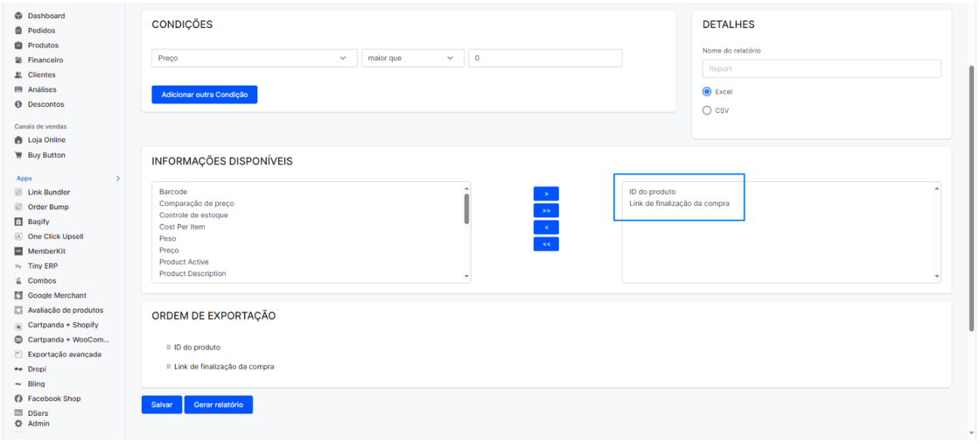Viewport: 980px width, 444px height.
Task: Click the Loja Online store icon
Action: [x=18, y=140]
